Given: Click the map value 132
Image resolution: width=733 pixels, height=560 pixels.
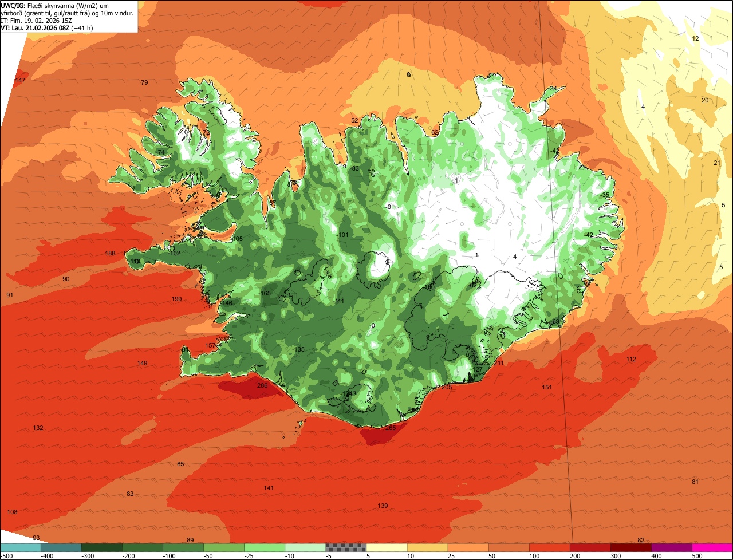Looking at the screenshot, I should coord(38,428).
